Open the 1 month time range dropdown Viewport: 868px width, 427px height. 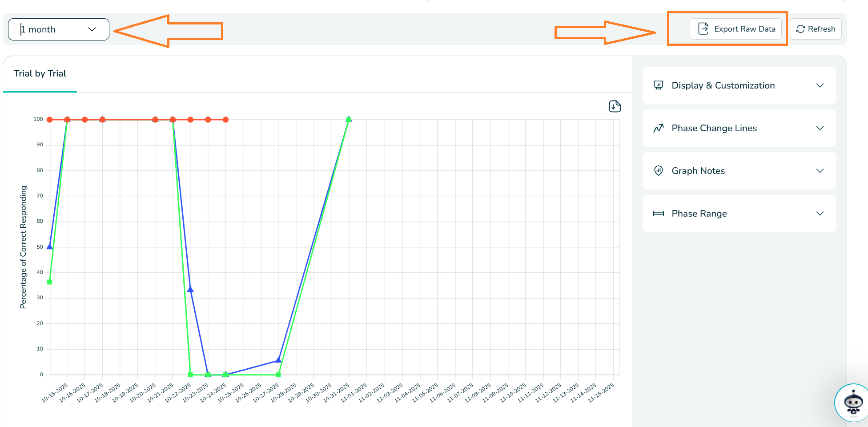pos(59,29)
